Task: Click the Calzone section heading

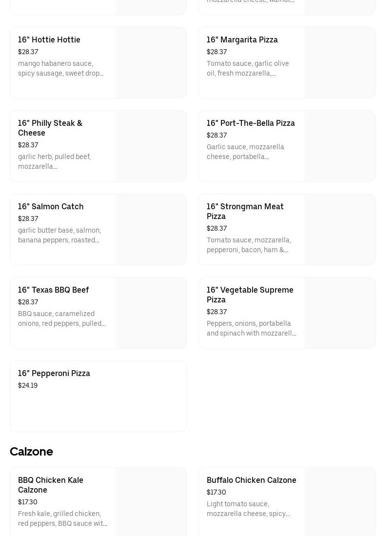Action: [31, 452]
